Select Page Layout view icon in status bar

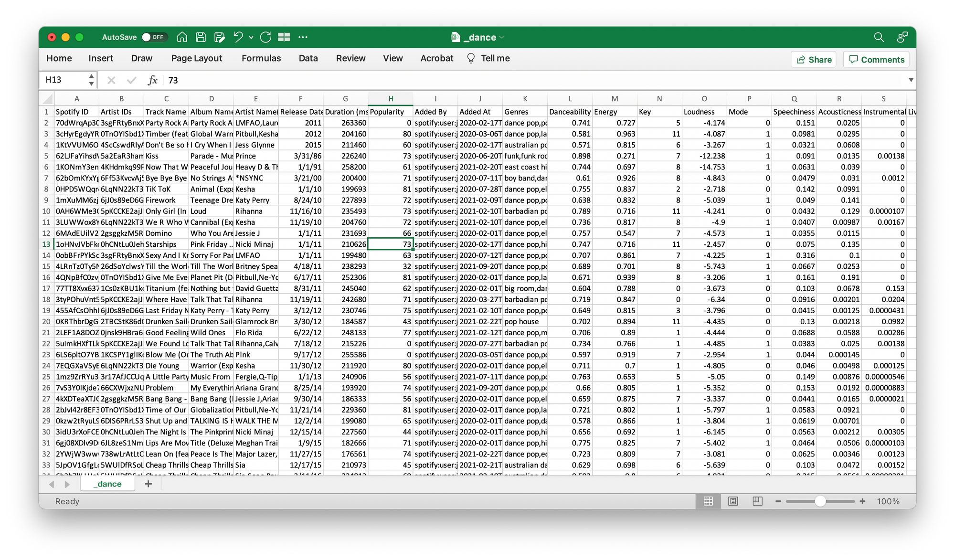(733, 501)
